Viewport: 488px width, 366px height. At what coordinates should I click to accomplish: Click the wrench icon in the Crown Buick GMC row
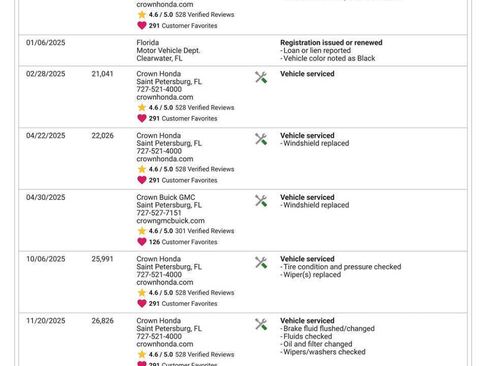click(x=261, y=201)
